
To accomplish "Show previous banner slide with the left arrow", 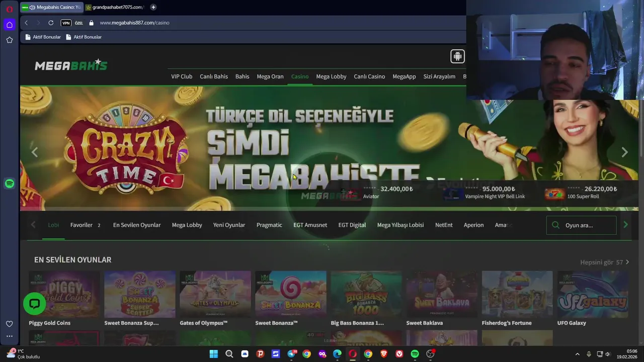I will click(35, 152).
